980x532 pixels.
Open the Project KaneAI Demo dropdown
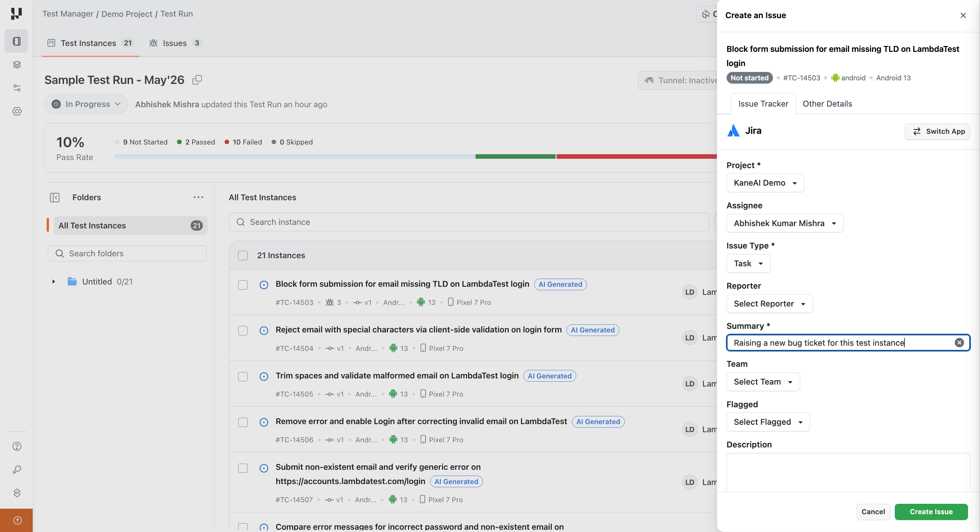[765, 183]
